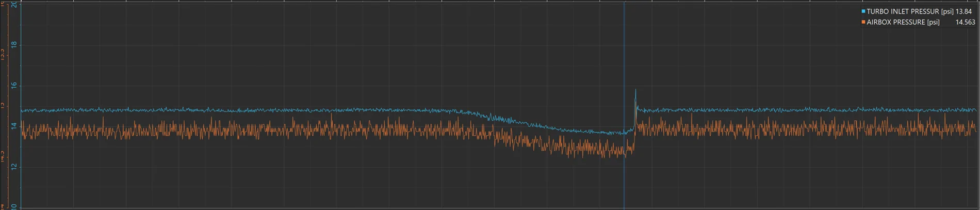The height and width of the screenshot is (210, 980).
Task: Click the blue TURBO INLET PRESSUR legend swatch
Action: (863, 11)
